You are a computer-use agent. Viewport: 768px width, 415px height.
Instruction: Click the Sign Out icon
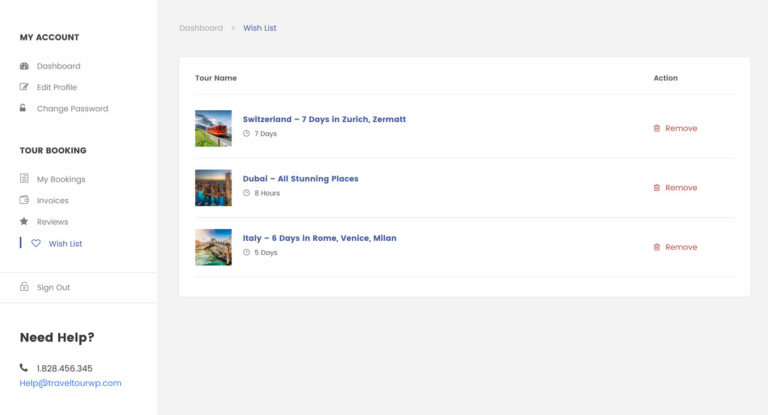pyautogui.click(x=24, y=287)
